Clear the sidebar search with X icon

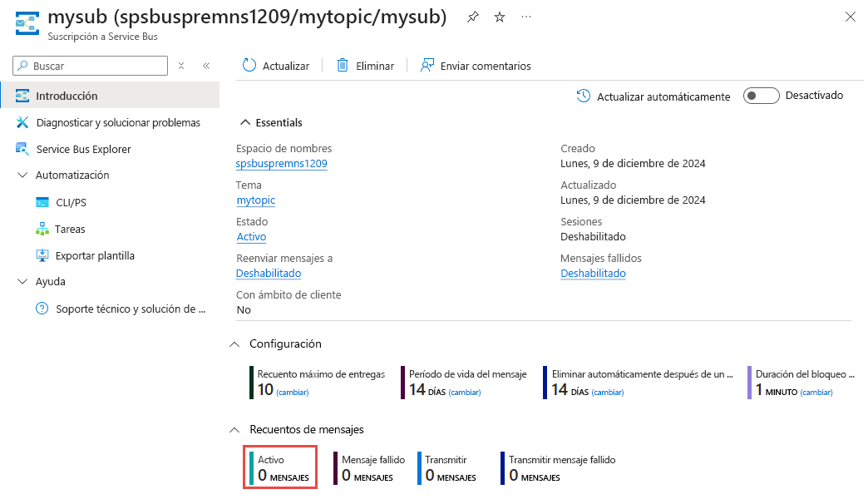coord(181,66)
